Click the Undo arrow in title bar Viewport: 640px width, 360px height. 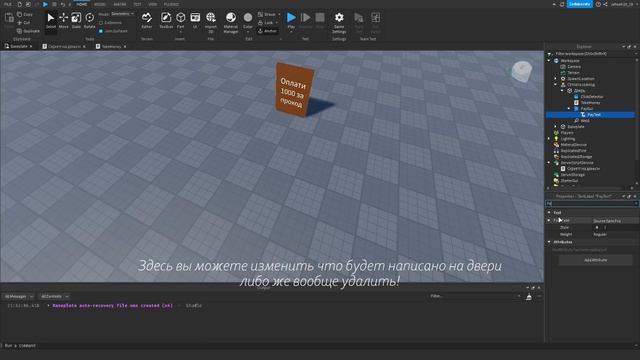[x=63, y=4]
